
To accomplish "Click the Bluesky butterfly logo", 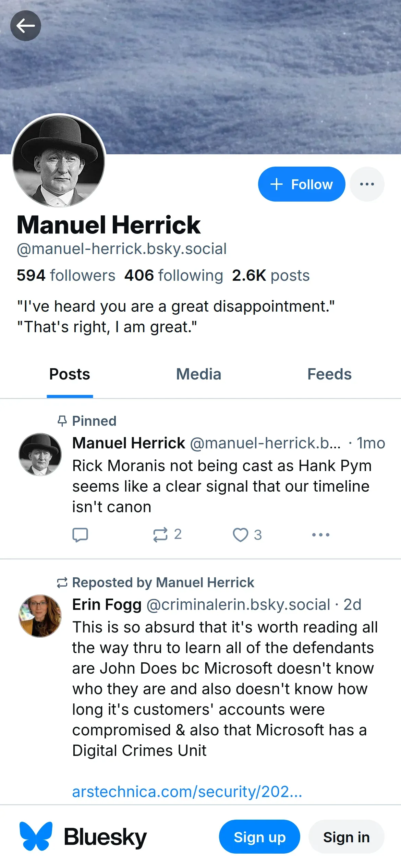I will 36,836.
